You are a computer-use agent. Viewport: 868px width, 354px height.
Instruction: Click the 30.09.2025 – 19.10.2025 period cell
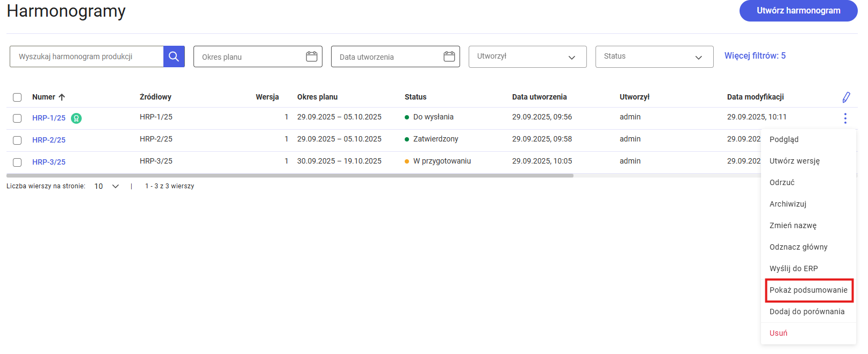[339, 161]
